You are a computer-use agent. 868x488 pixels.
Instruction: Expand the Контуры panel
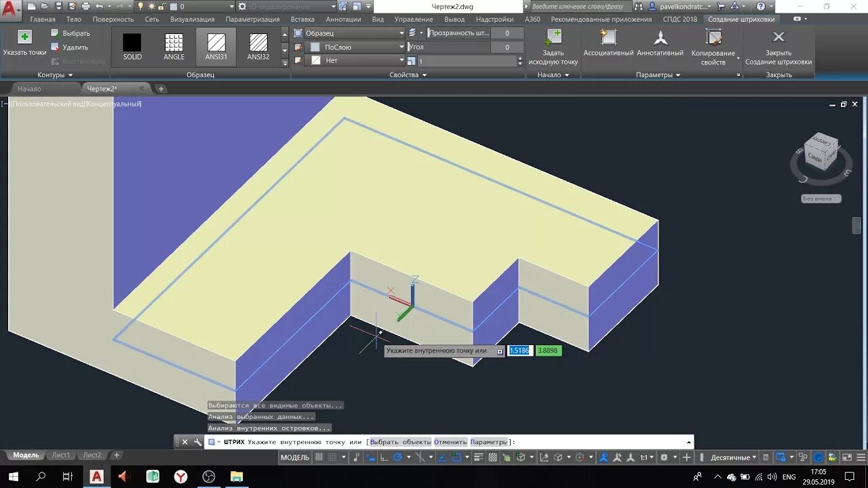(56, 75)
